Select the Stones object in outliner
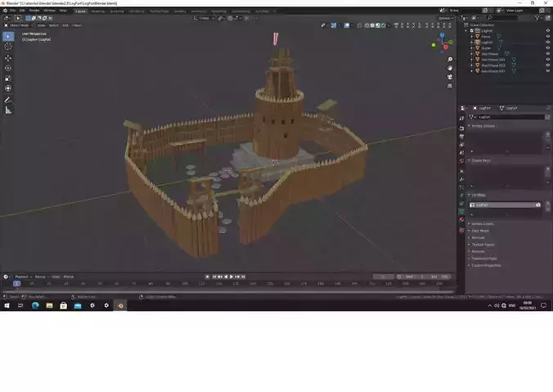Image resolution: width=553 pixels, height=392 pixels. point(486,48)
